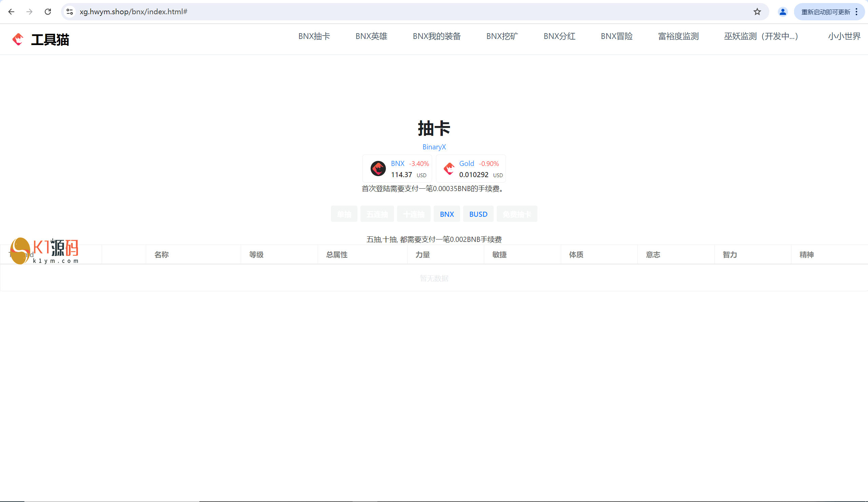This screenshot has height=502, width=868.
Task: Click the 五连抽 button
Action: pos(377,214)
